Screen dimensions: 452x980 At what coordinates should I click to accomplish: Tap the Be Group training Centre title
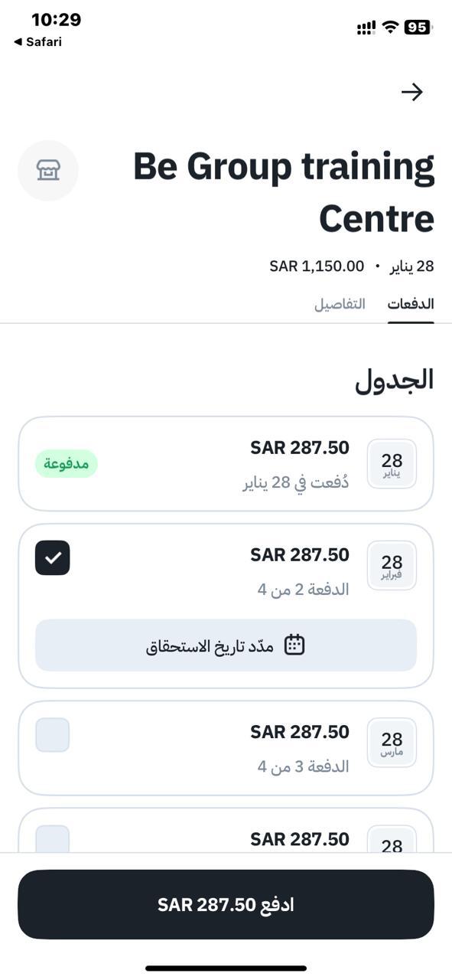[x=284, y=192]
